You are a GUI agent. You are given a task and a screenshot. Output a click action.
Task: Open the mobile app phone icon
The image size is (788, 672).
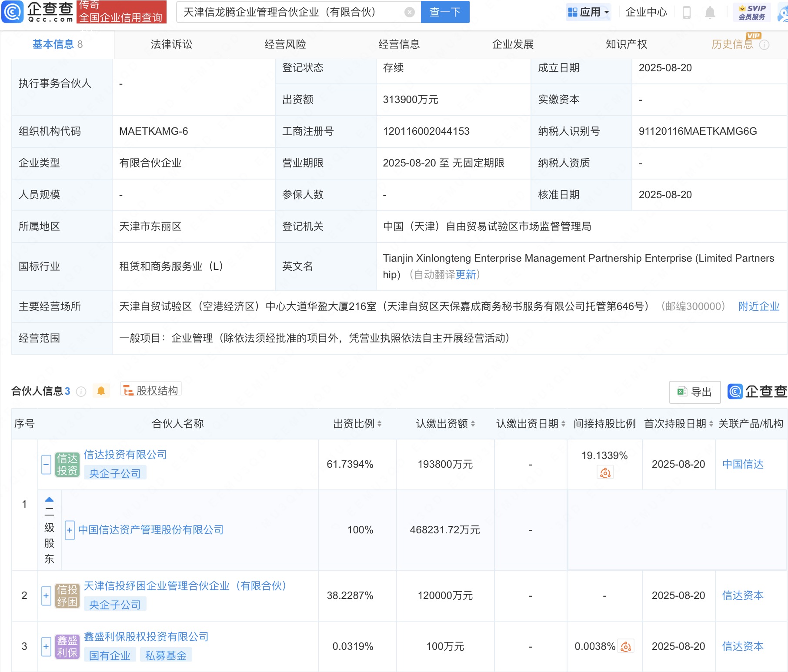pyautogui.click(x=687, y=12)
